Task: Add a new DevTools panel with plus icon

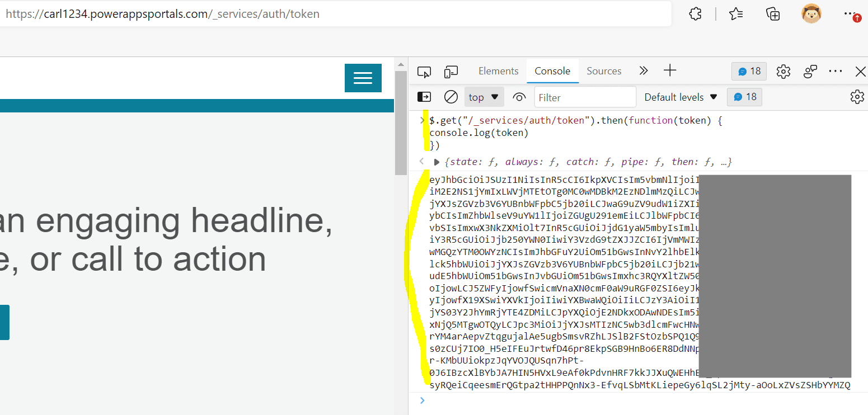Action: point(669,71)
